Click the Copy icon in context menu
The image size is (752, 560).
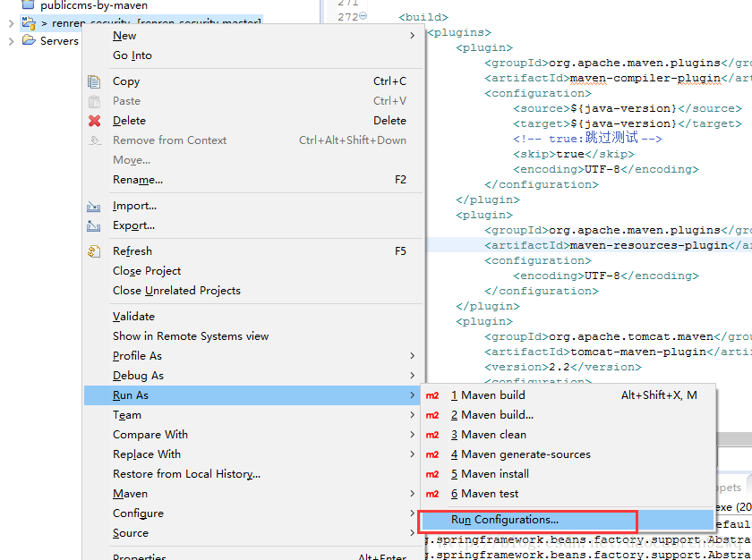(94, 81)
